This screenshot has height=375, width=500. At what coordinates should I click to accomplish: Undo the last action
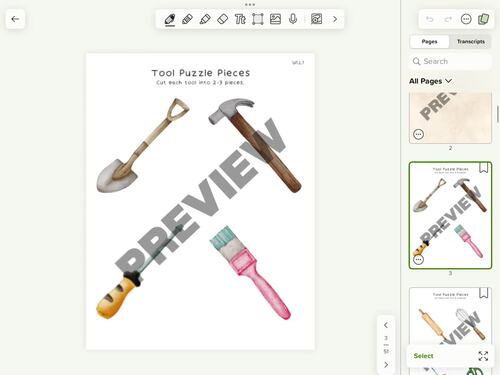coord(430,19)
